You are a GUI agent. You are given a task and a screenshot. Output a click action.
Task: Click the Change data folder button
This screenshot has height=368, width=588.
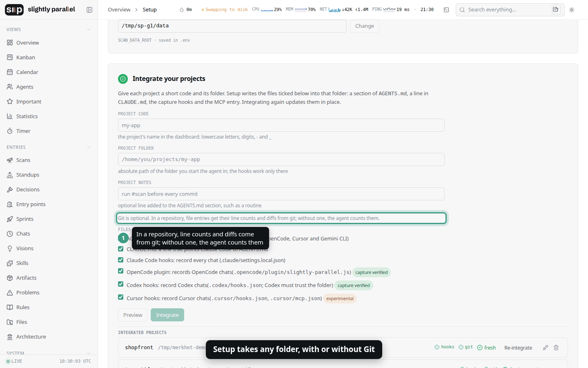click(x=365, y=26)
